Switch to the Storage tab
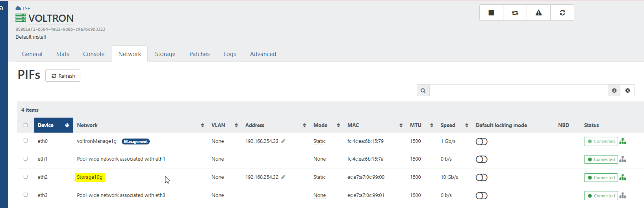The width and height of the screenshot is (644, 208). coord(165,54)
